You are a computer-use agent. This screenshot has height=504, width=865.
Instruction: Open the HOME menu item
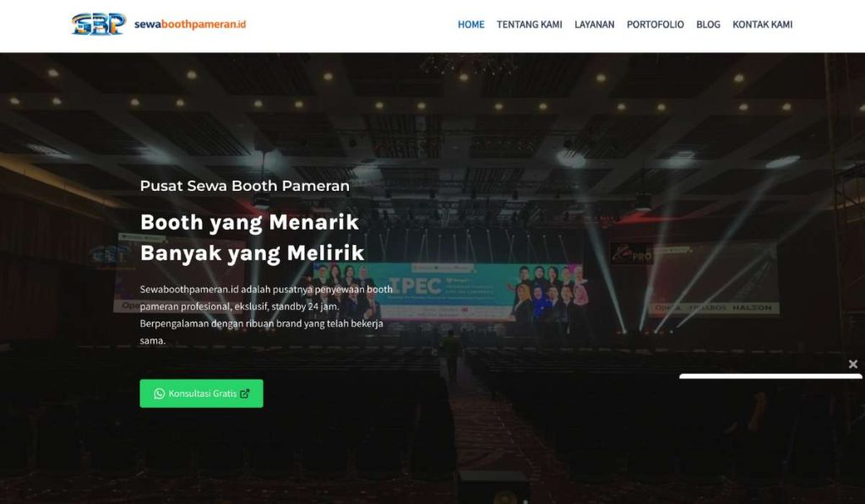[471, 24]
